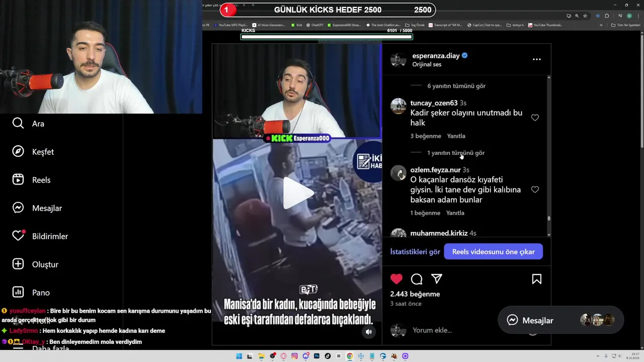Viewport: 644px width, 362px height.
Task: Open the 22:17 clock and date panel
Action: click(633, 356)
